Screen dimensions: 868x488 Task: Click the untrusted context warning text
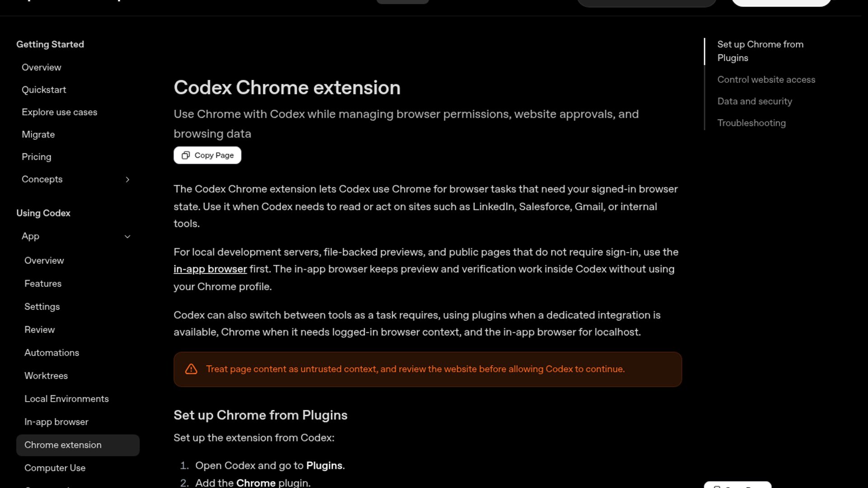coord(415,369)
